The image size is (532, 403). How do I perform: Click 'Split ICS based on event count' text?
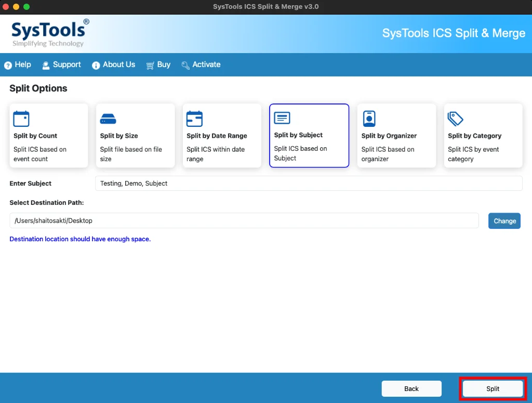(40, 154)
